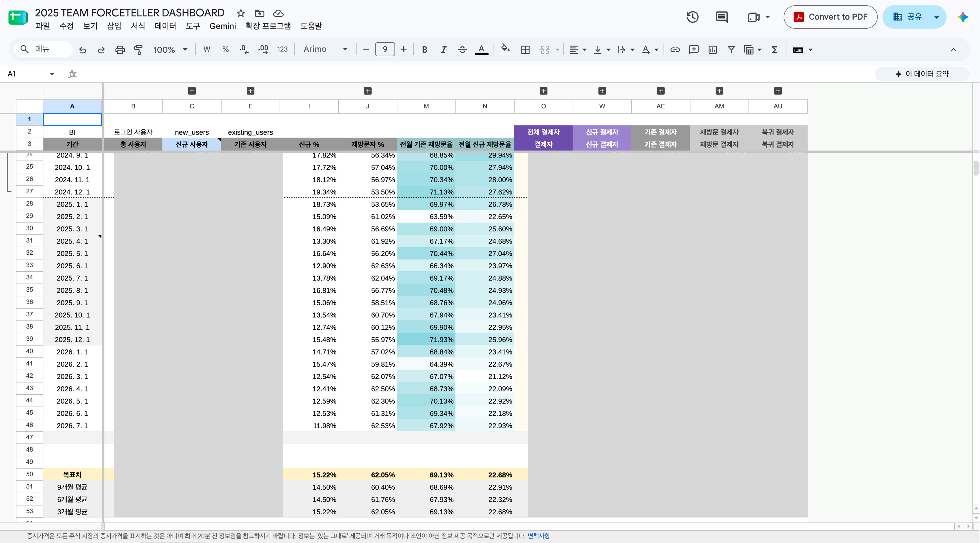Insert a chart

713,49
